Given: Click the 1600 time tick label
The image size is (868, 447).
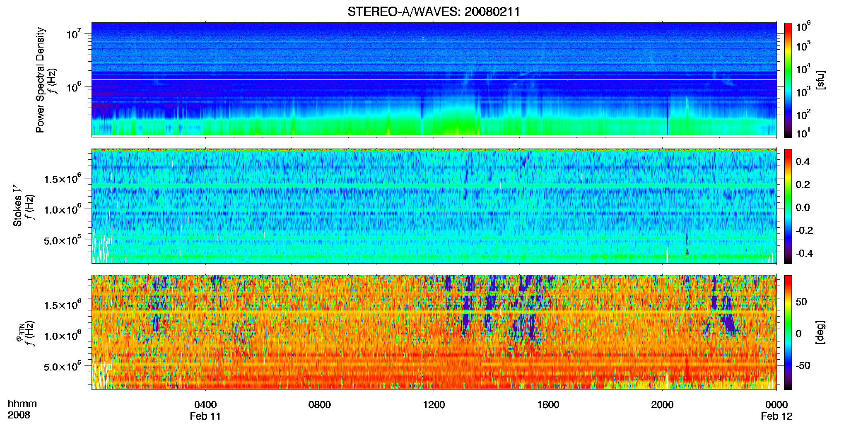Looking at the screenshot, I should (x=548, y=404).
